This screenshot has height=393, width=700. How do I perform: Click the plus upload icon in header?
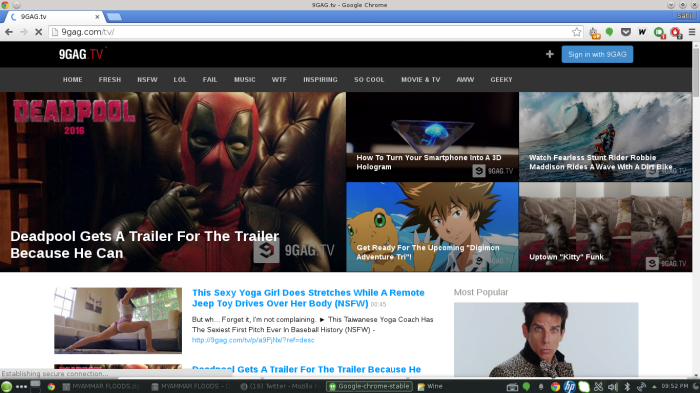tap(550, 54)
